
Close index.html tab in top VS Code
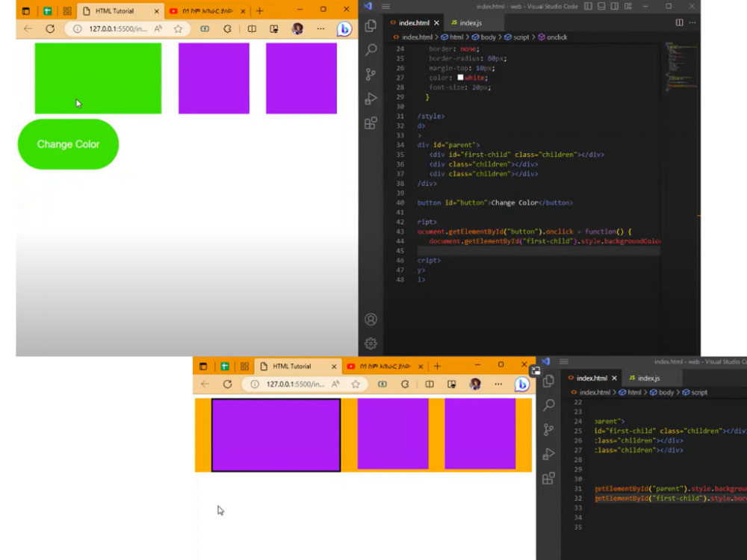(x=436, y=23)
